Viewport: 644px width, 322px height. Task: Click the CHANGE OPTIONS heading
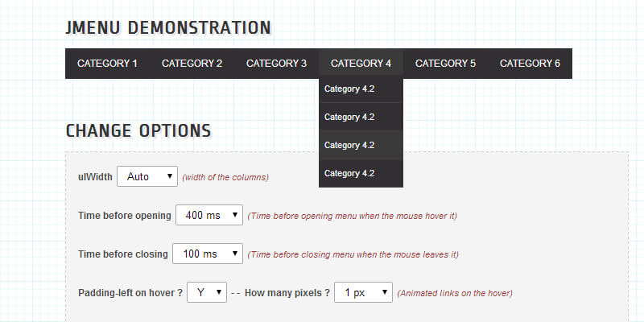tap(138, 131)
